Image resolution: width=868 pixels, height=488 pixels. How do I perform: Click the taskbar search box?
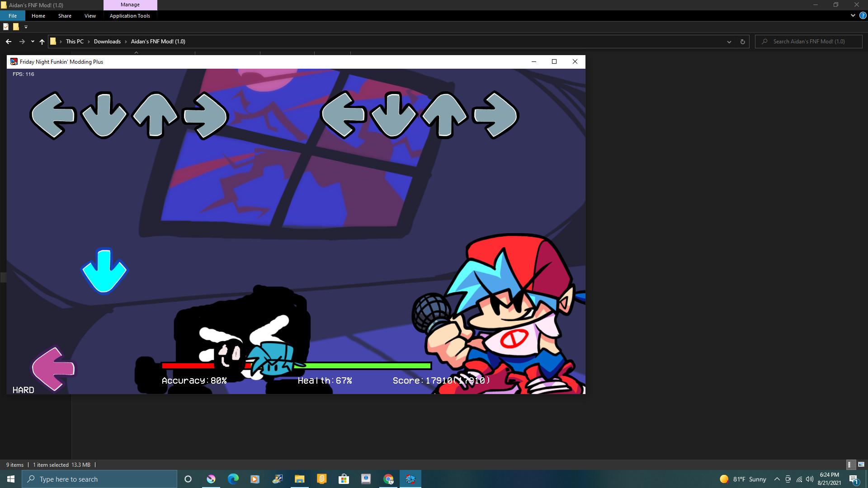tap(99, 479)
